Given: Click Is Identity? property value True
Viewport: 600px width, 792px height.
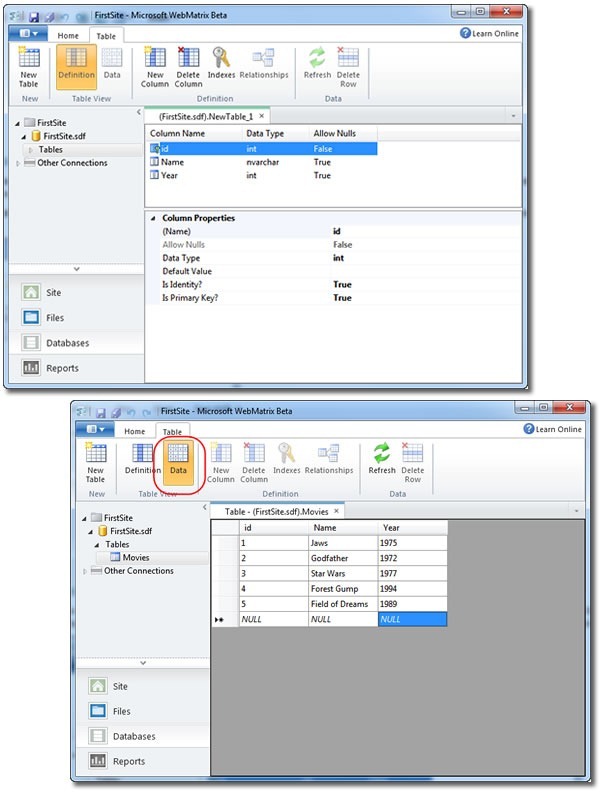Looking at the screenshot, I should coord(342,285).
